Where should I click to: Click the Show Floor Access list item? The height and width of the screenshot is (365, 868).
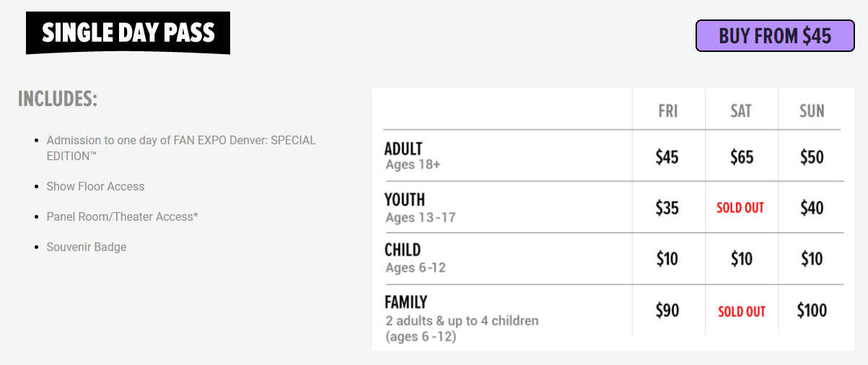point(95,186)
